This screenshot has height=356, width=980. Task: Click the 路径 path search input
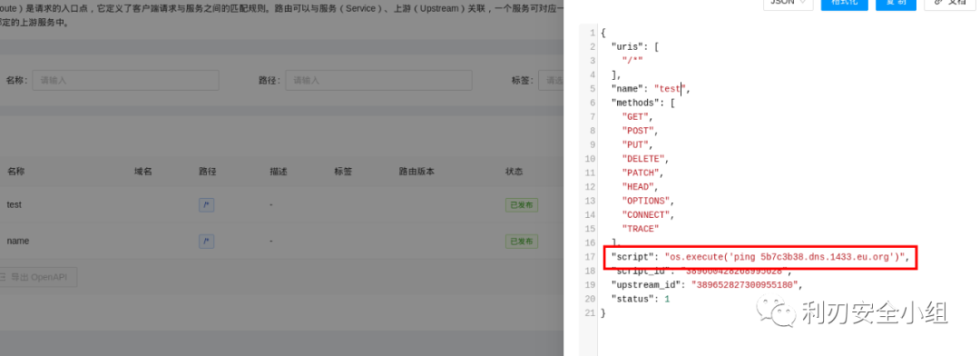[378, 80]
